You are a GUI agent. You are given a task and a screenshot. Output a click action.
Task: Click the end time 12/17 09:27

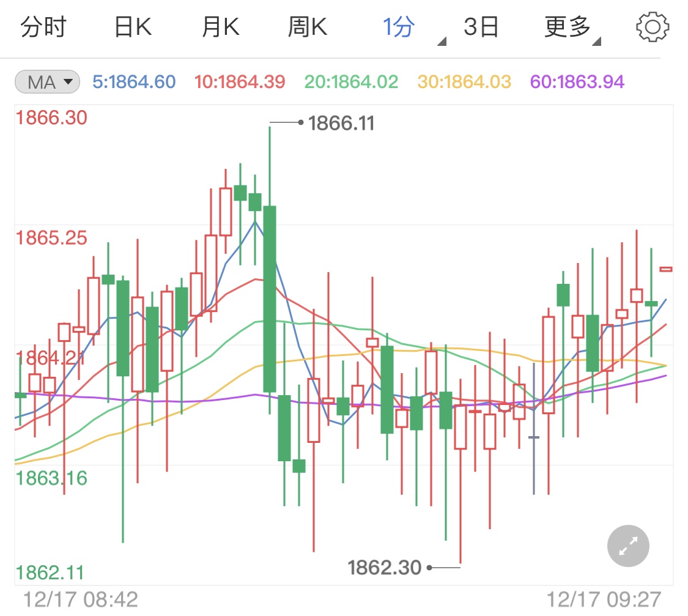tap(604, 599)
